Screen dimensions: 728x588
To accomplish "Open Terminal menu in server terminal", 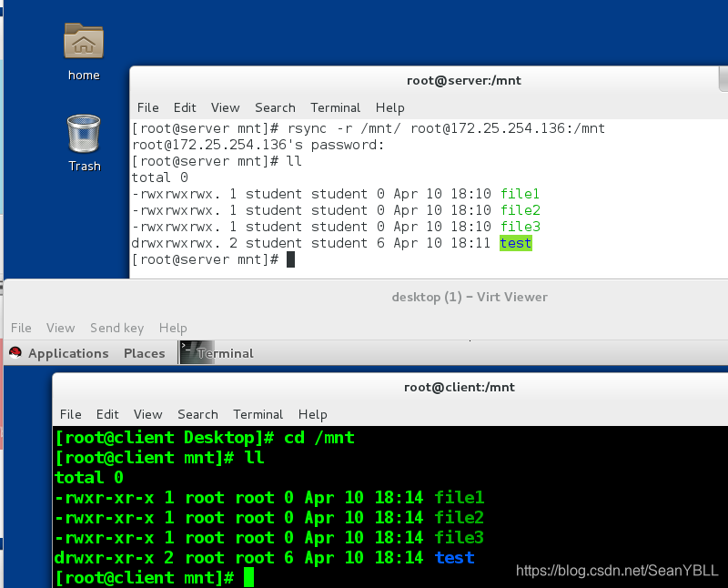I will pos(335,107).
